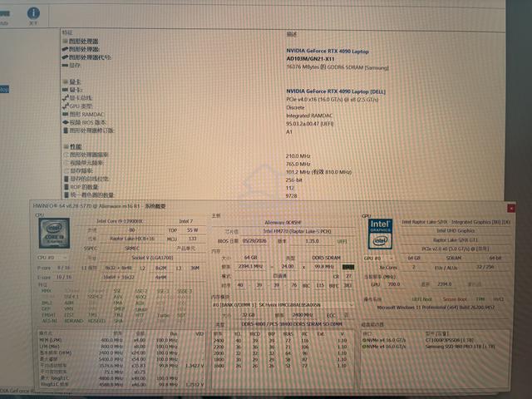Click the Intel Core i9 processor name field
Screen dimensions: 532x399
[120, 221]
